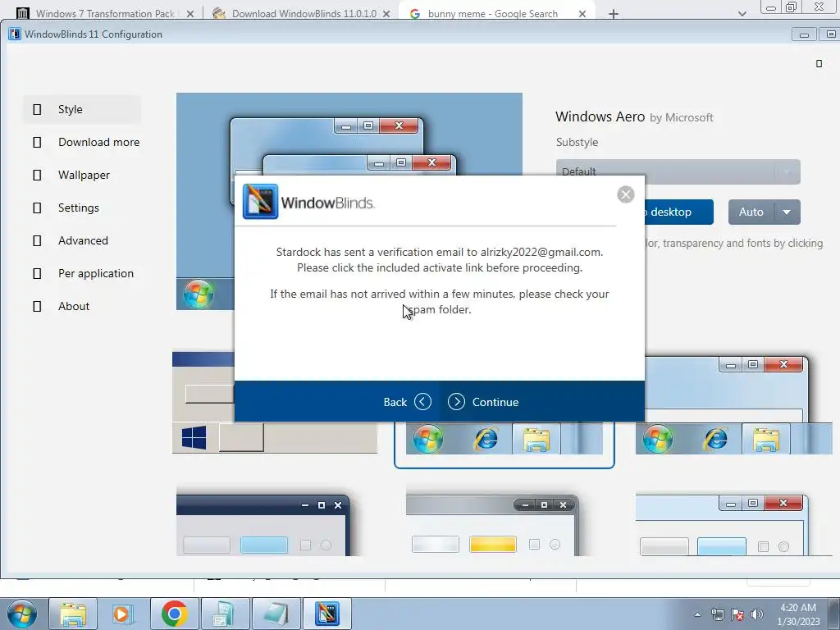This screenshot has height=630, width=840.
Task: Click the network tray icon
Action: tap(717, 615)
